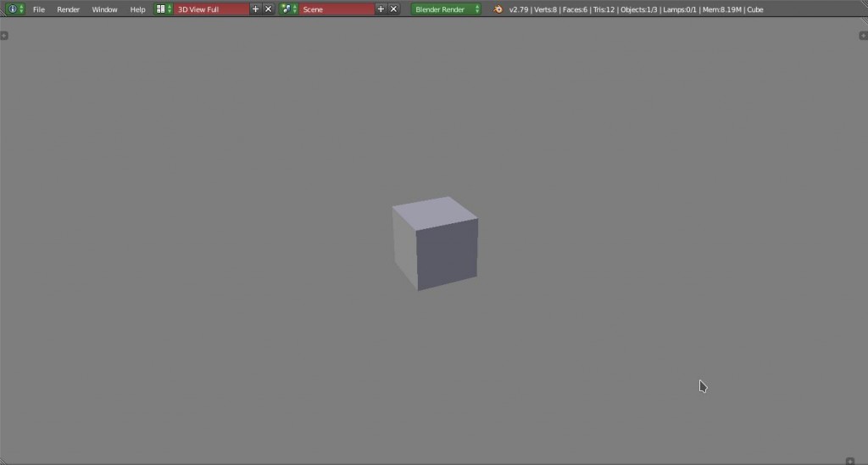Open the File menu
Image resolution: width=868 pixels, height=465 pixels.
[39, 9]
